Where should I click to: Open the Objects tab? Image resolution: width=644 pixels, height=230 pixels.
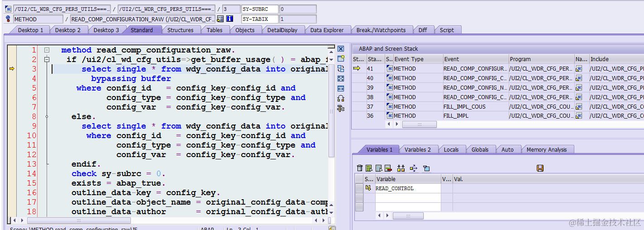[x=245, y=30]
